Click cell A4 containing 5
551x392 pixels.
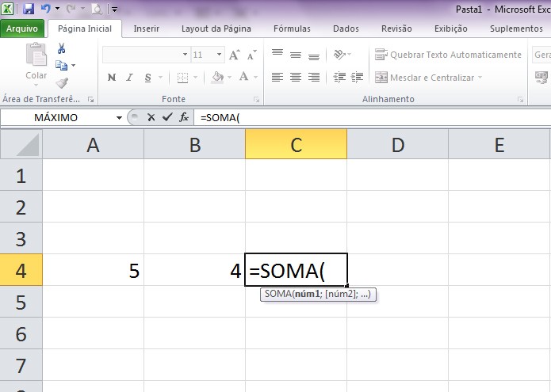click(93, 270)
